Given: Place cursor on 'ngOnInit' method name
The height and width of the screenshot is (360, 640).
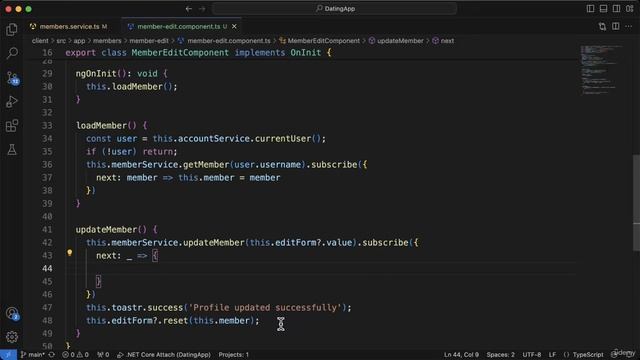Looking at the screenshot, I should 96,73.
